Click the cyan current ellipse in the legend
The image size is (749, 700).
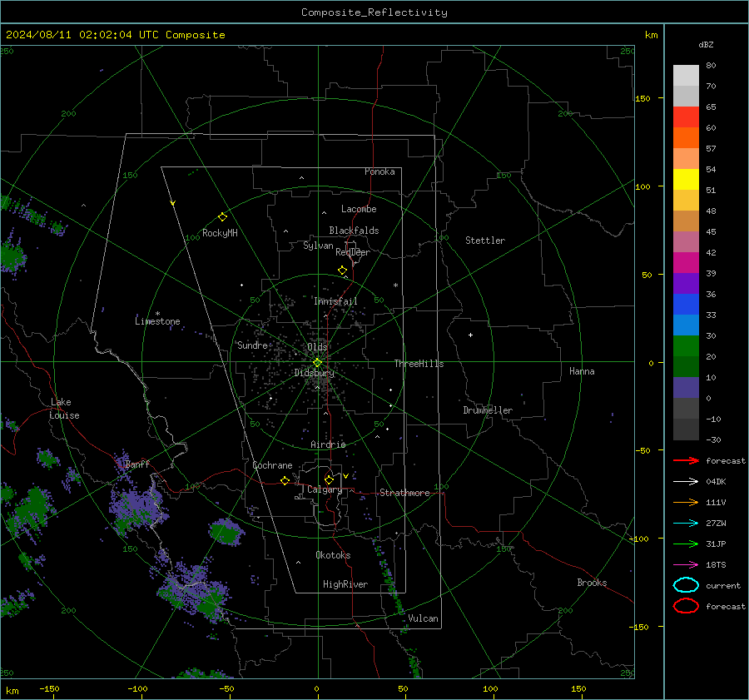click(686, 585)
